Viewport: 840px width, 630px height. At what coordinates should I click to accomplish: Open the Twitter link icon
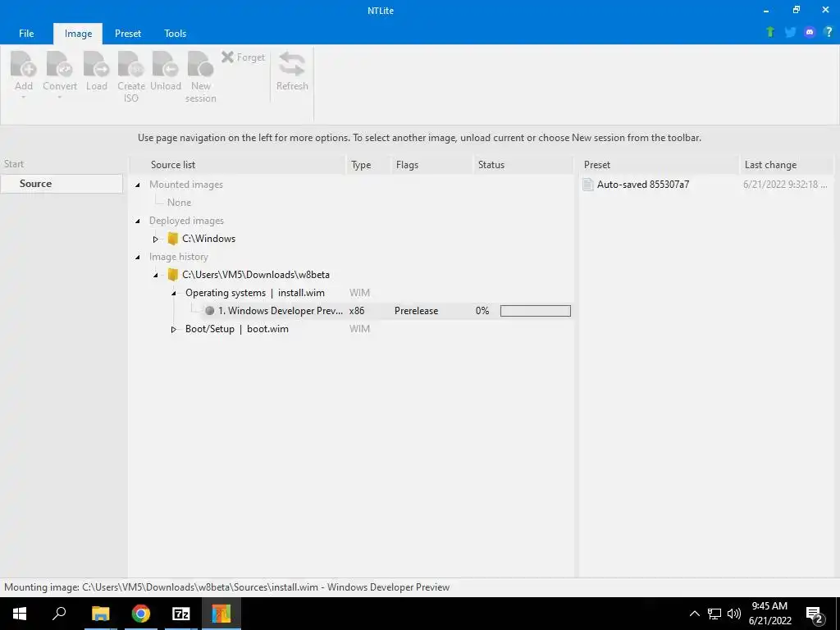coord(790,32)
